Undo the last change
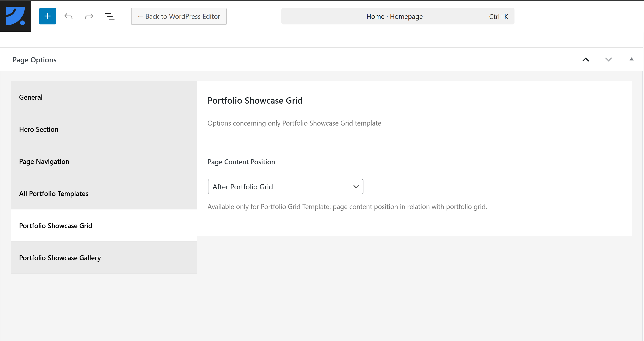This screenshot has height=341, width=644. pyautogui.click(x=68, y=16)
